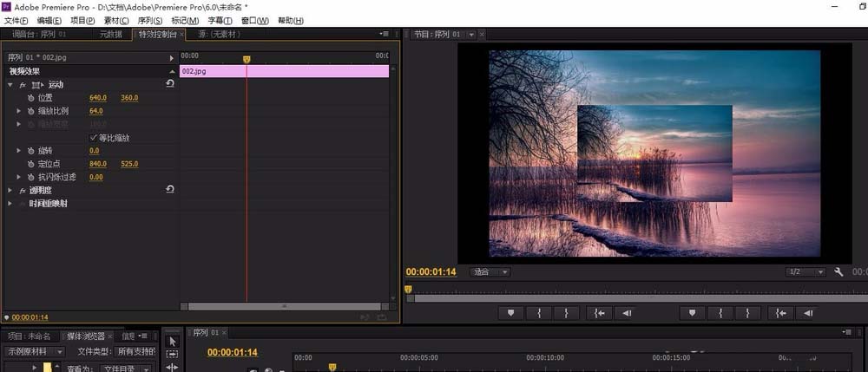Viewport: 868px width, 372px height.
Task: Toggle 缩放比例 animation stopwatch
Action: tap(31, 111)
